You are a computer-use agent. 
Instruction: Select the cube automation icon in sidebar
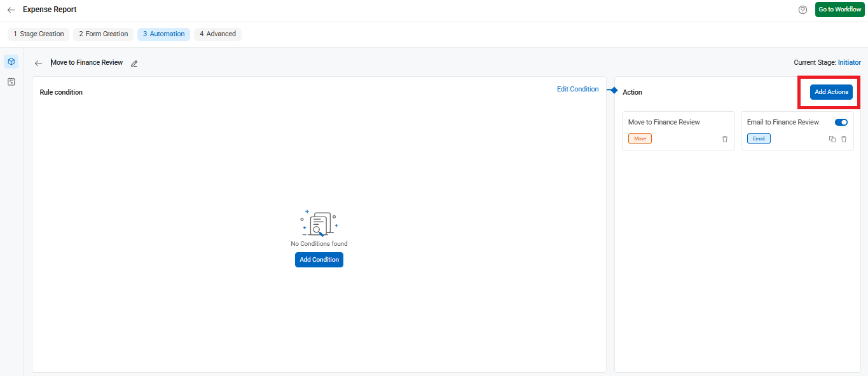pos(11,62)
